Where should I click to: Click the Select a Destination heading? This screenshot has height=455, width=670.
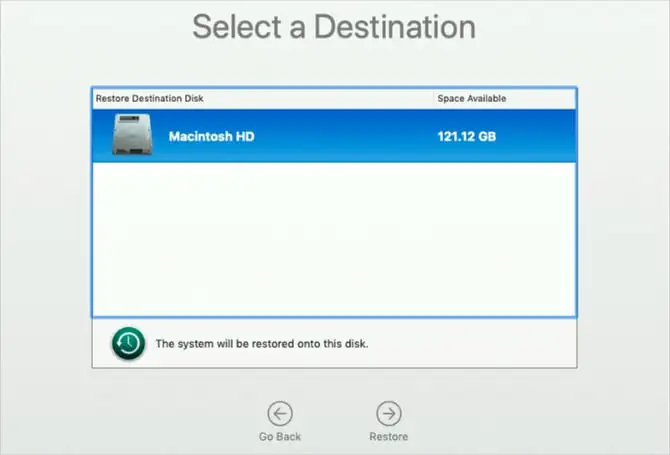334,27
